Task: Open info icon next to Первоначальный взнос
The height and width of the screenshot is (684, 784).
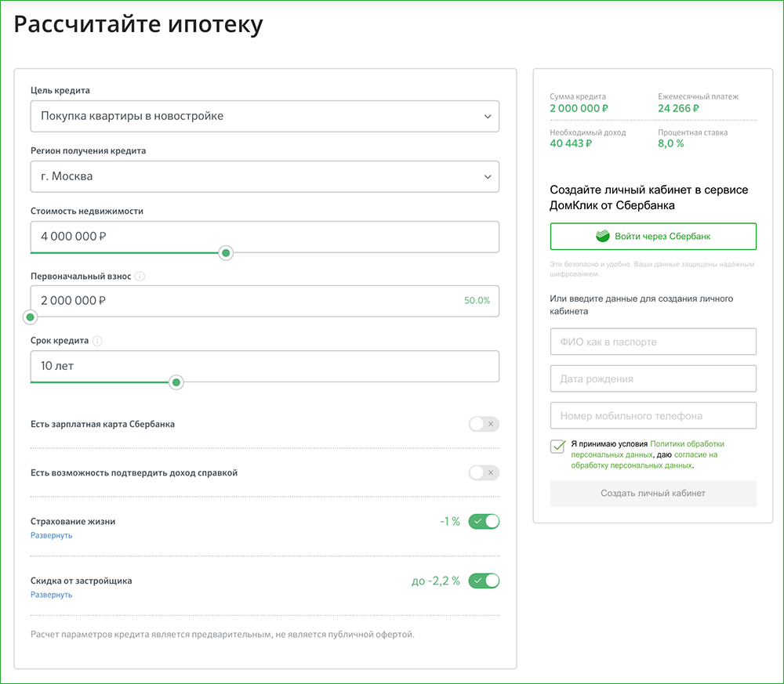Action: pos(140,277)
